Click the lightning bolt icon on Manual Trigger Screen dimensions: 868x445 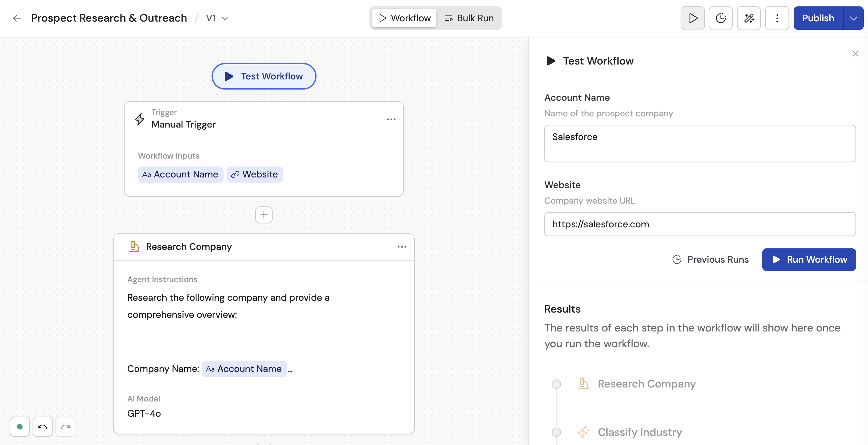coord(139,119)
